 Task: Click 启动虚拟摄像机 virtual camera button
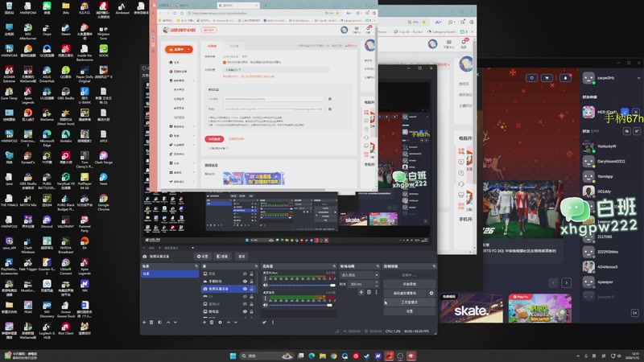[406, 293]
